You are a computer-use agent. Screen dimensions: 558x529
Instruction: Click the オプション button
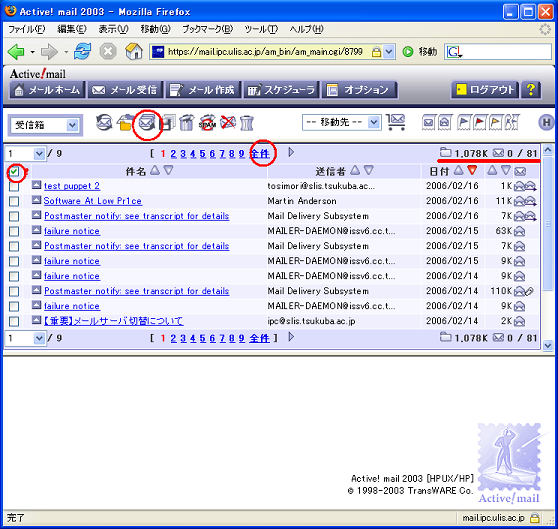(x=359, y=90)
